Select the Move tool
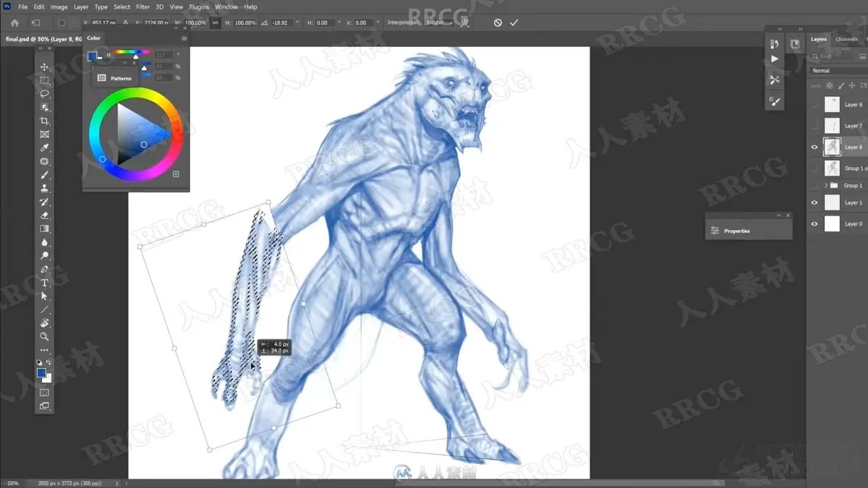This screenshot has width=868, height=488. (x=44, y=67)
